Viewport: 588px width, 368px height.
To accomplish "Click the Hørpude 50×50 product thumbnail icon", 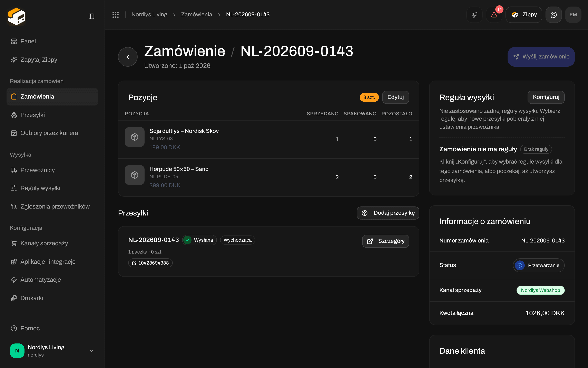I will (135, 175).
